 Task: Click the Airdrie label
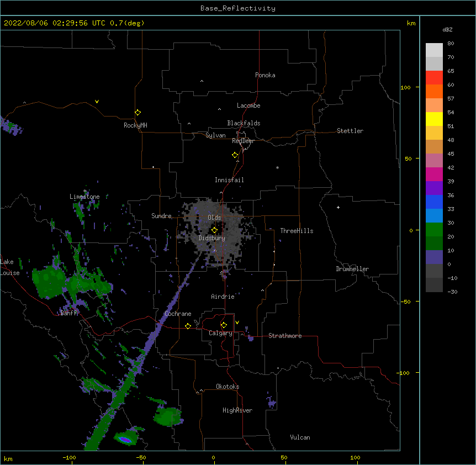point(223,297)
